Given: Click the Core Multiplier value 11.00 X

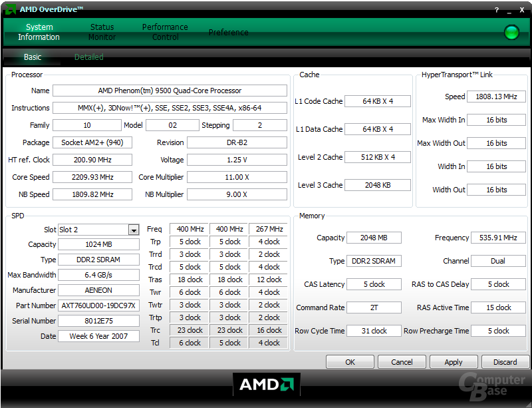Looking at the screenshot, I should tap(237, 177).
